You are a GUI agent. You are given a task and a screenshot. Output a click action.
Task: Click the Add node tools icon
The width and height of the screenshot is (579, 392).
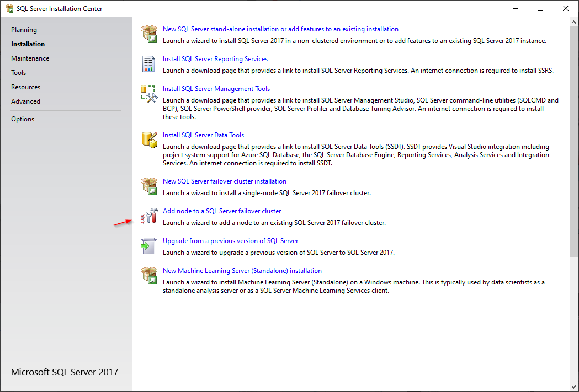pos(149,216)
